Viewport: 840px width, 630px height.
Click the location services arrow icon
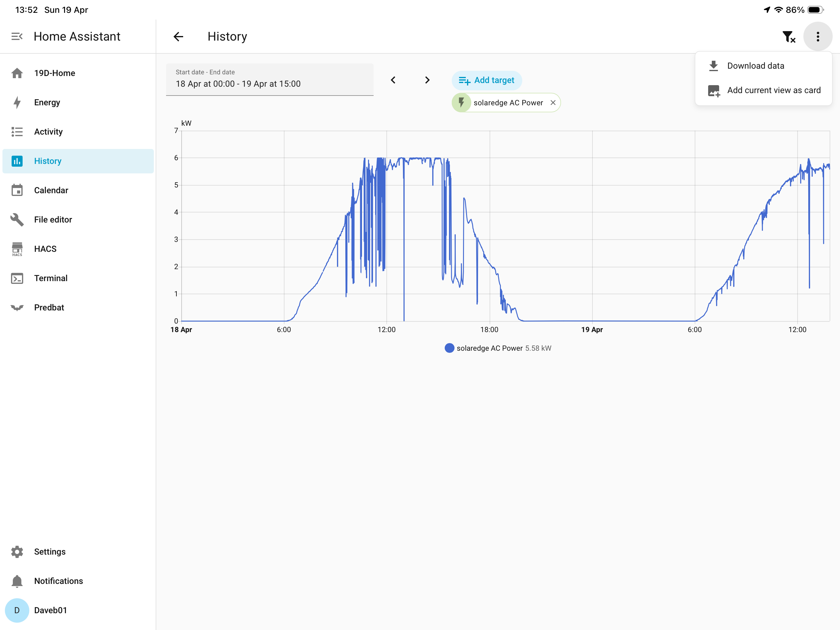pyautogui.click(x=767, y=10)
